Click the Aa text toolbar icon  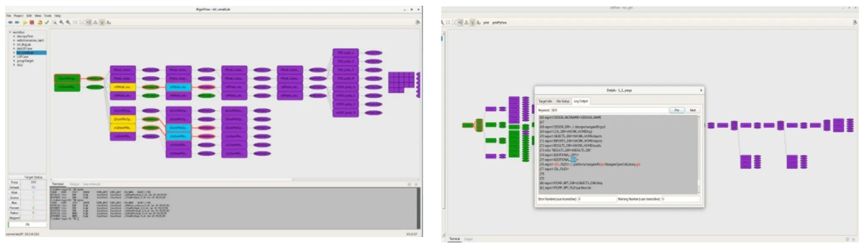(x=109, y=23)
